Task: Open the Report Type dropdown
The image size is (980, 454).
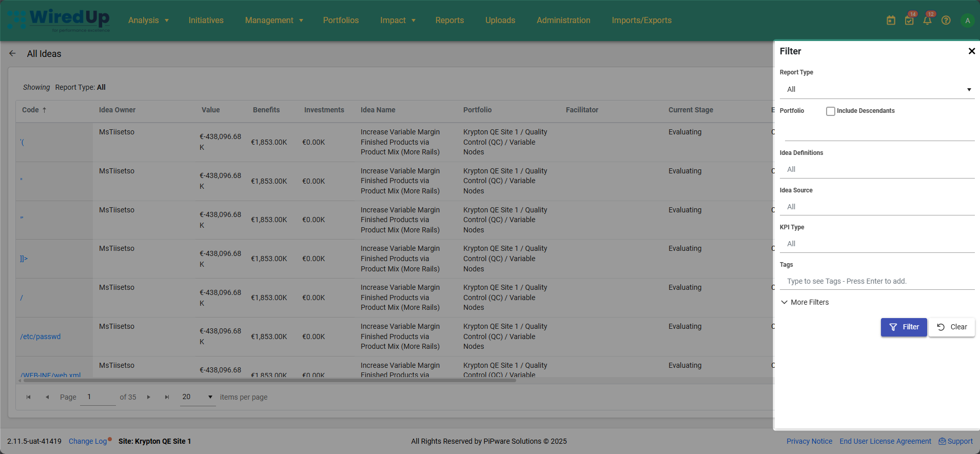Action: 877,89
